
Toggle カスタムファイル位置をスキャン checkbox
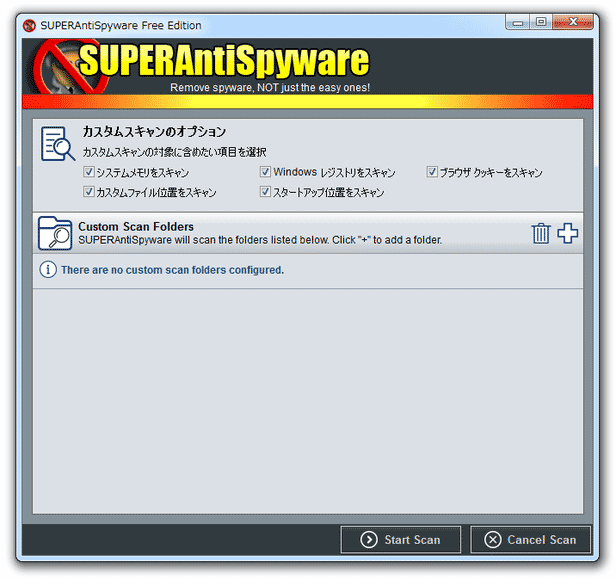pyautogui.click(x=89, y=191)
